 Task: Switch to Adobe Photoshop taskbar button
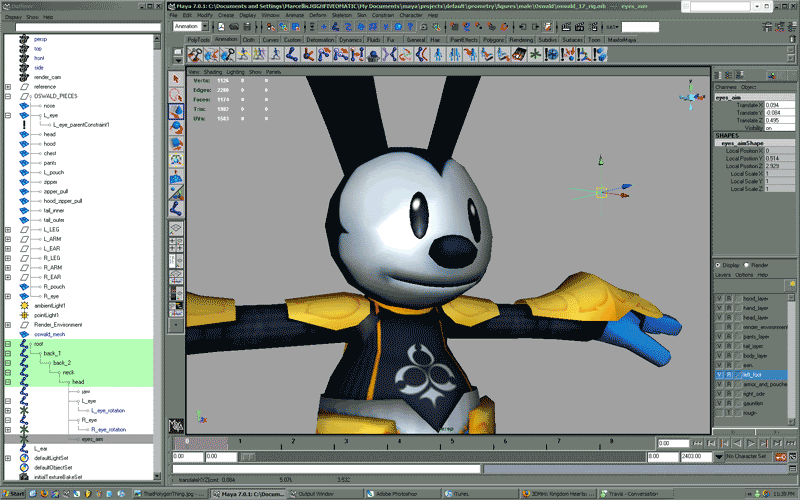(x=402, y=494)
